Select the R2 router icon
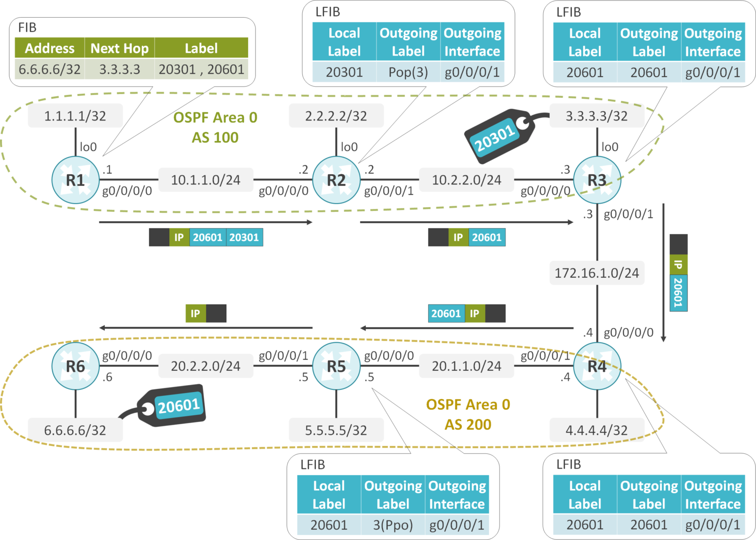 point(336,180)
